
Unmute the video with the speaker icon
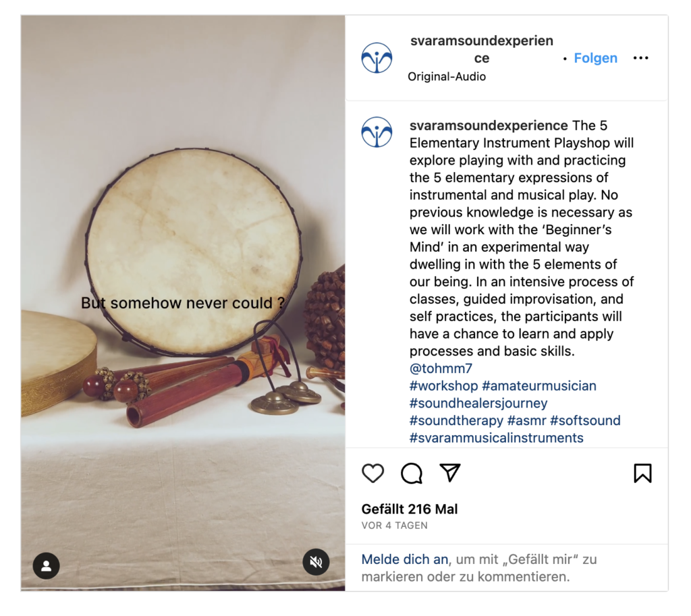316,562
